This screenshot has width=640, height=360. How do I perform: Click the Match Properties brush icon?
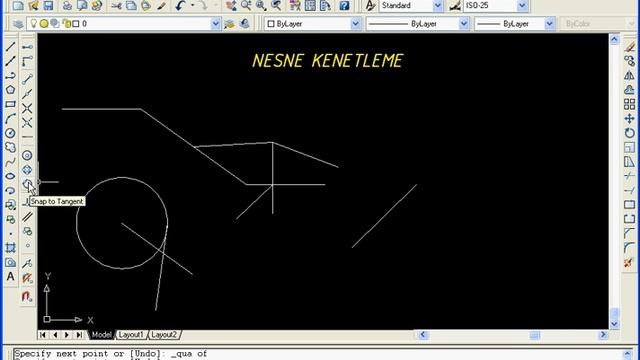[x=162, y=5]
